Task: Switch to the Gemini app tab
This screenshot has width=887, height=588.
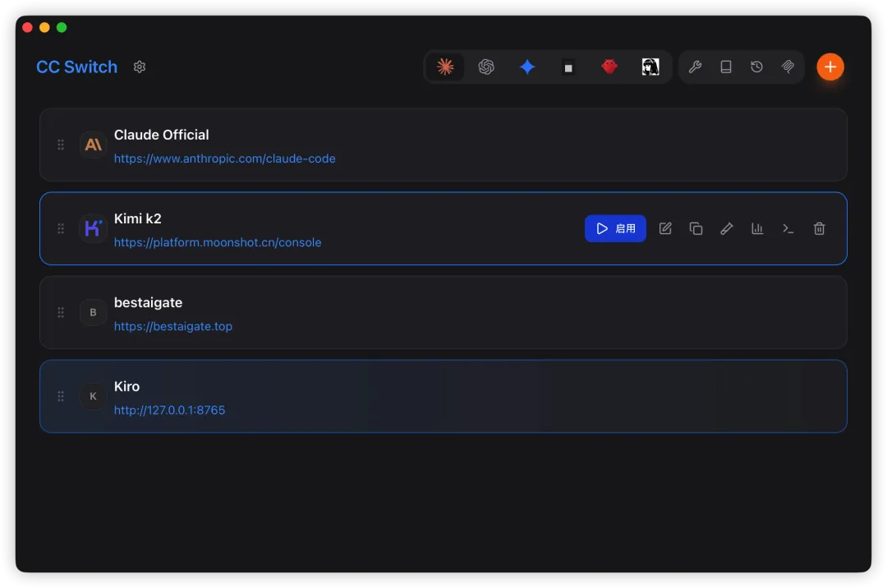Action: pyautogui.click(x=527, y=67)
